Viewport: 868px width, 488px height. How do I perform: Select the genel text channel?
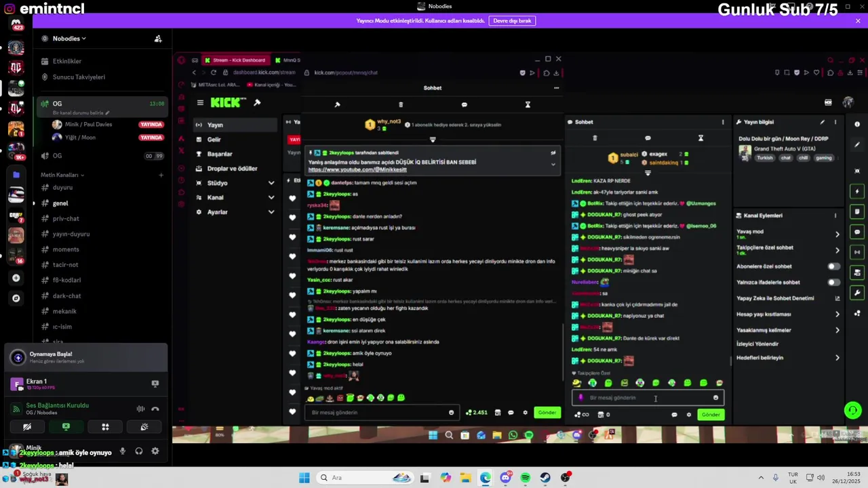click(60, 203)
